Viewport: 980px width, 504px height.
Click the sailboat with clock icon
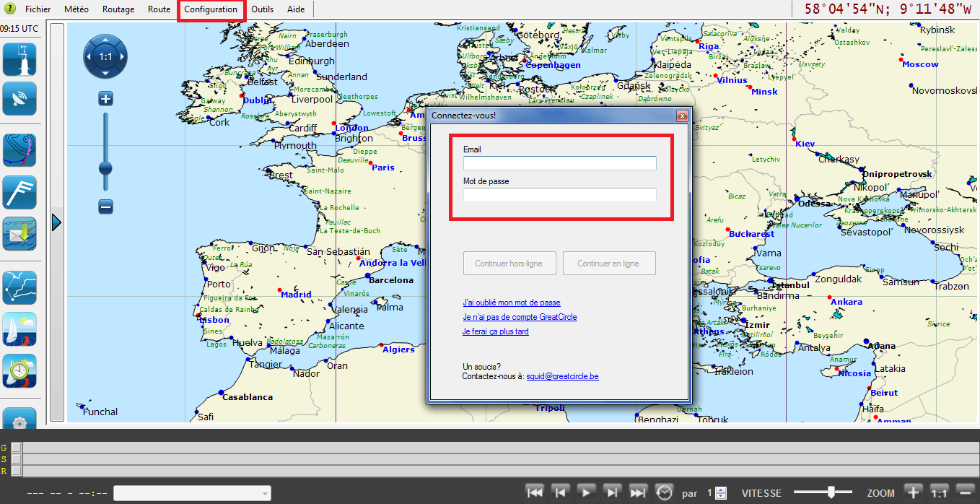19,371
